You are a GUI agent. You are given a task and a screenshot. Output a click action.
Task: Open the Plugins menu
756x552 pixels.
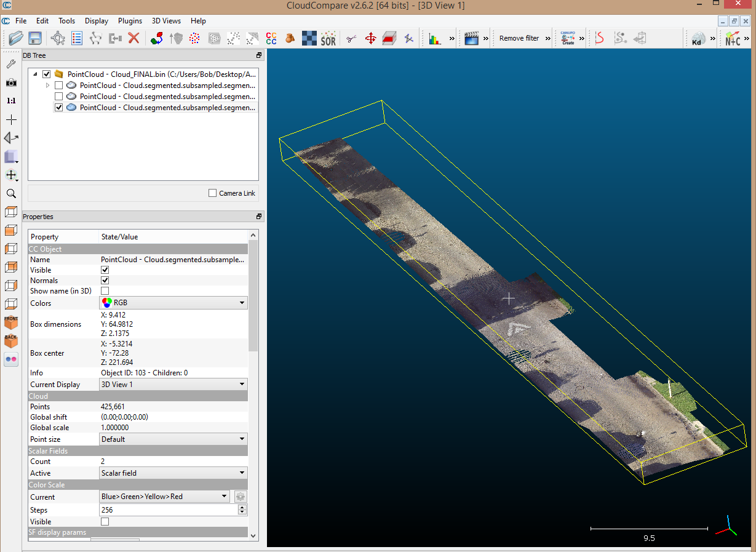tap(130, 21)
